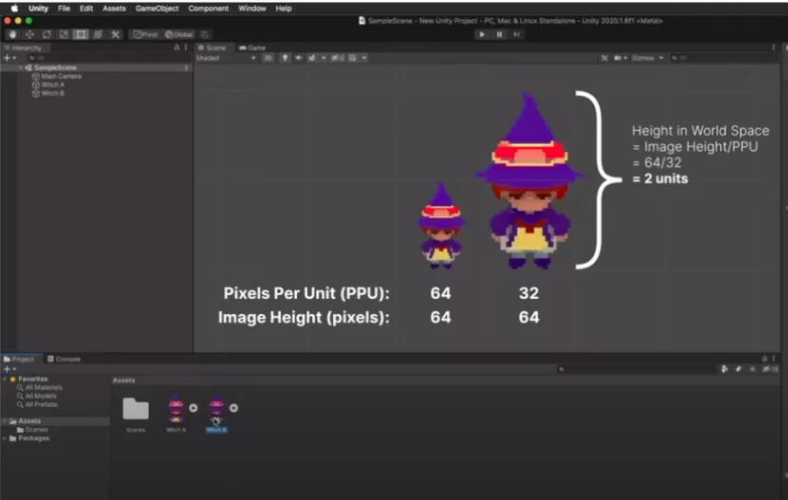Open scene camera settings
788x500 pixels.
click(620, 58)
